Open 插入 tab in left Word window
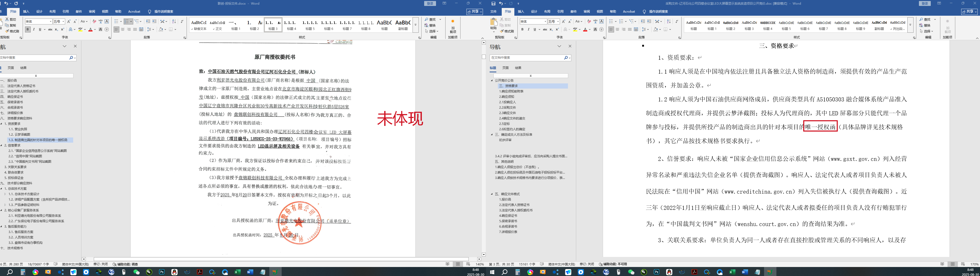The width and height of the screenshot is (980, 276). tap(26, 11)
